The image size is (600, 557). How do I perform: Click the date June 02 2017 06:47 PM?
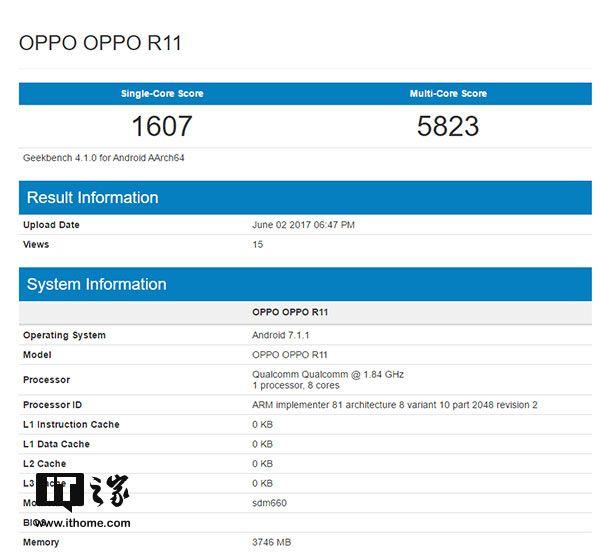(x=303, y=225)
